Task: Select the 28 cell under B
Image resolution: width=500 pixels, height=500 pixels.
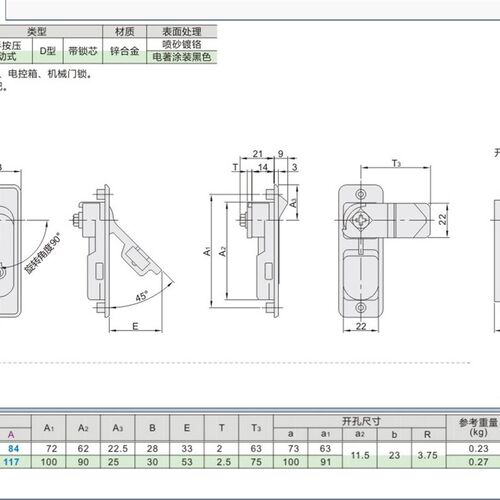Action: (152, 448)
